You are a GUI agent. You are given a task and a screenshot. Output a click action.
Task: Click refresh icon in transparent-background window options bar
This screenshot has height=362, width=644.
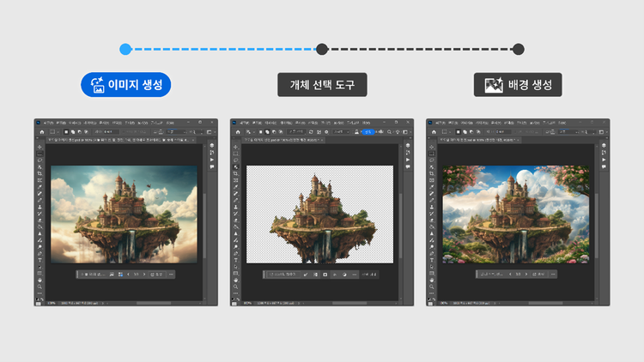(311, 132)
